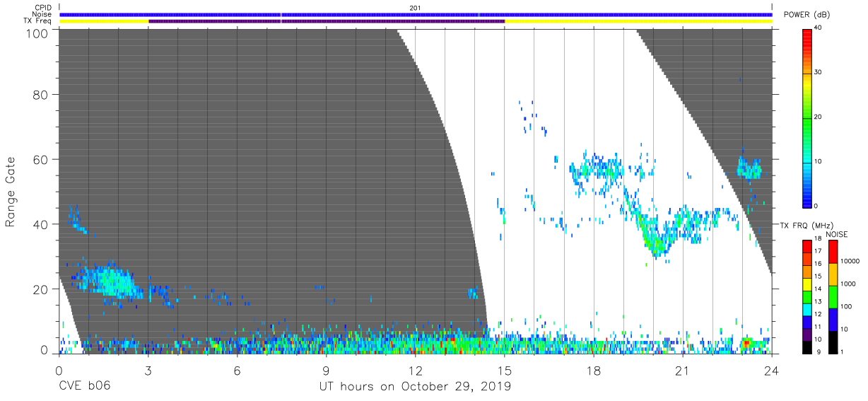Click the CPID value 201
Image resolution: width=868 pixels, height=401 pixels.
click(415, 8)
